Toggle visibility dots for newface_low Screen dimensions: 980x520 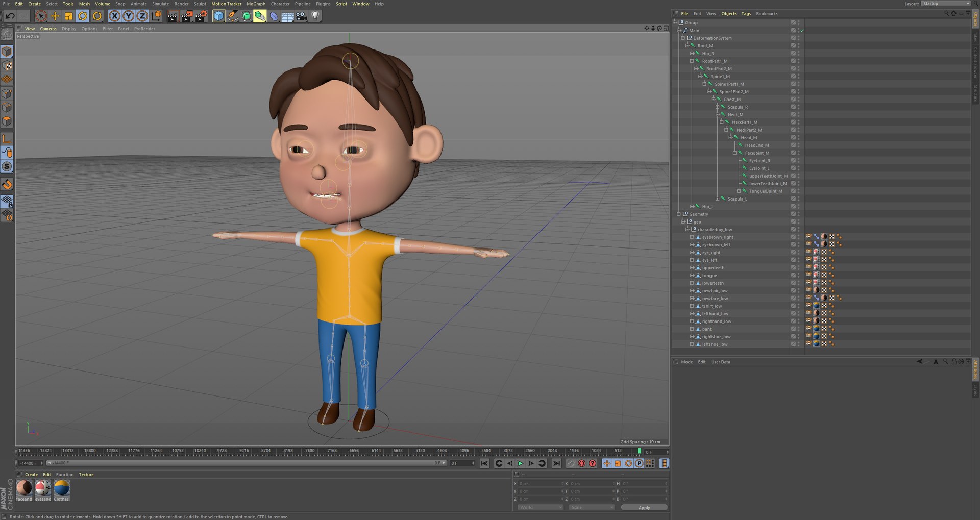(799, 298)
